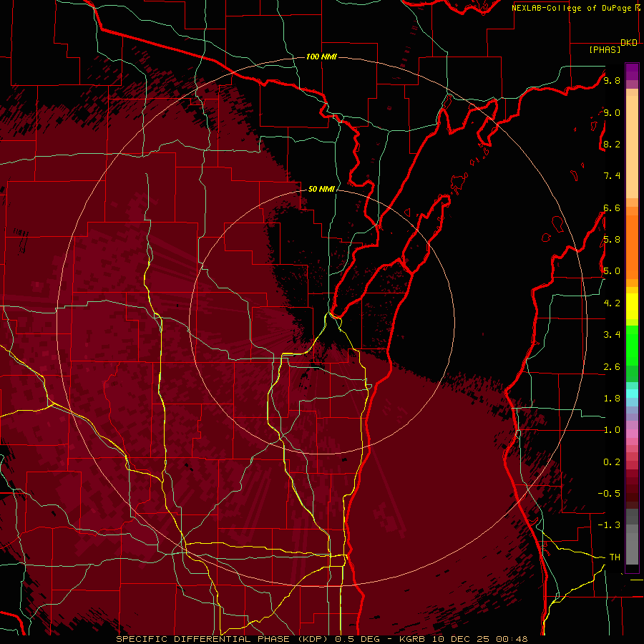This screenshot has width=644, height=644.
Task: Click the DKD label above the color scale
Action: point(629,43)
